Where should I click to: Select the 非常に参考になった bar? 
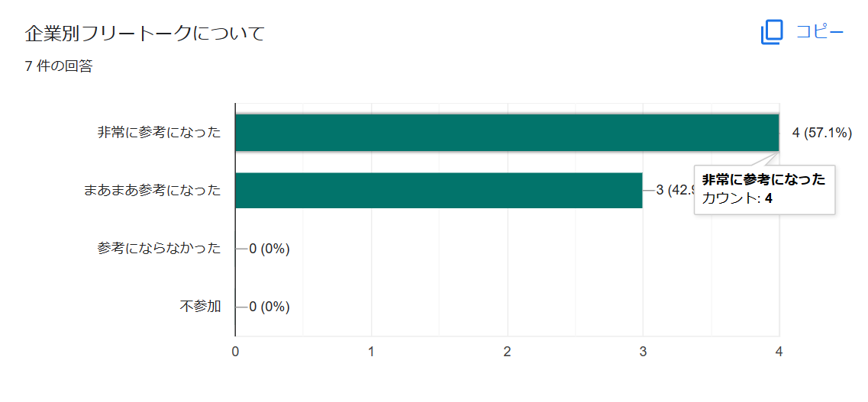point(507,133)
